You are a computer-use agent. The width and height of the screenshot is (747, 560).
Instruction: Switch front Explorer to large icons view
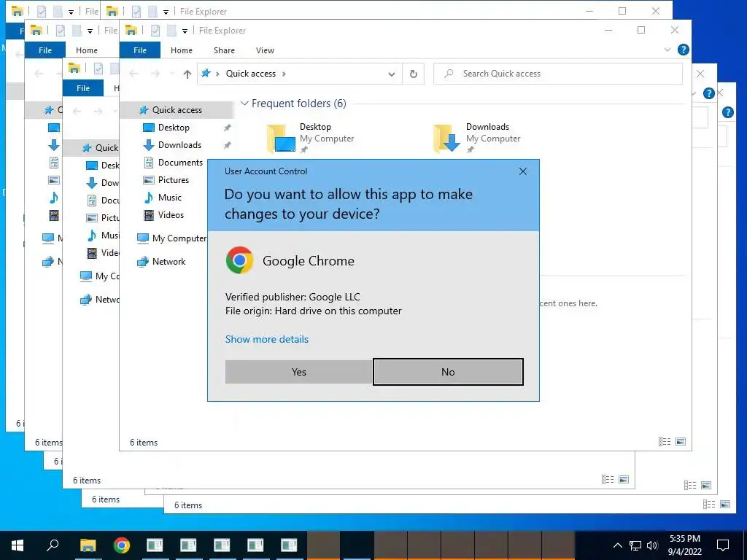click(681, 442)
